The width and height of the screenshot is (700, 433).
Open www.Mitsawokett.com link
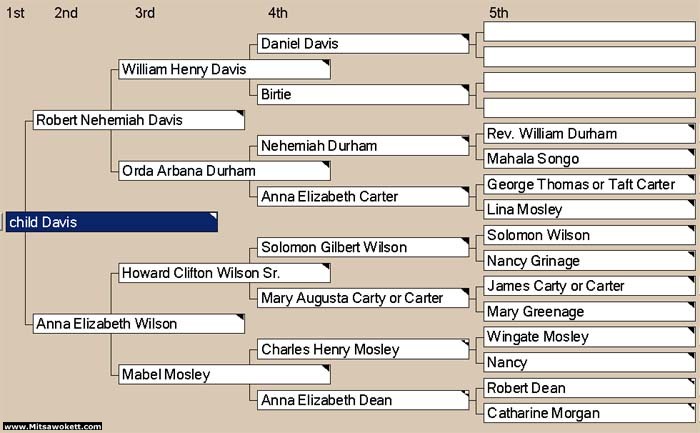(53, 426)
